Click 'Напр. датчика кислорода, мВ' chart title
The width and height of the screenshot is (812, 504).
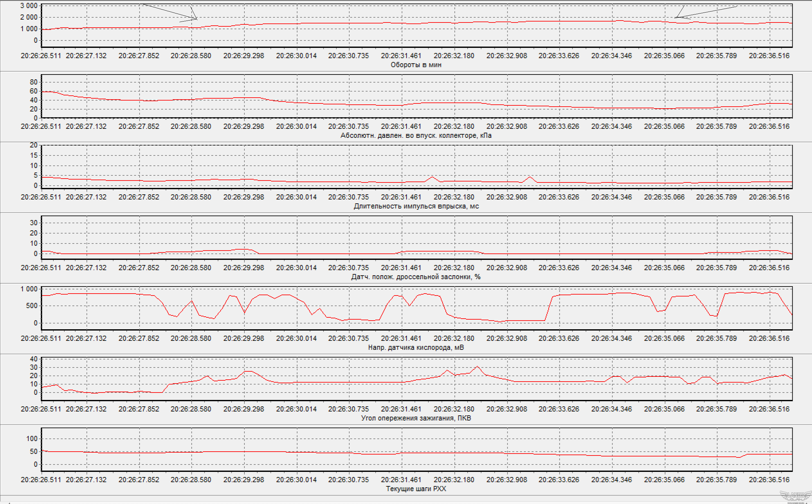tap(416, 348)
